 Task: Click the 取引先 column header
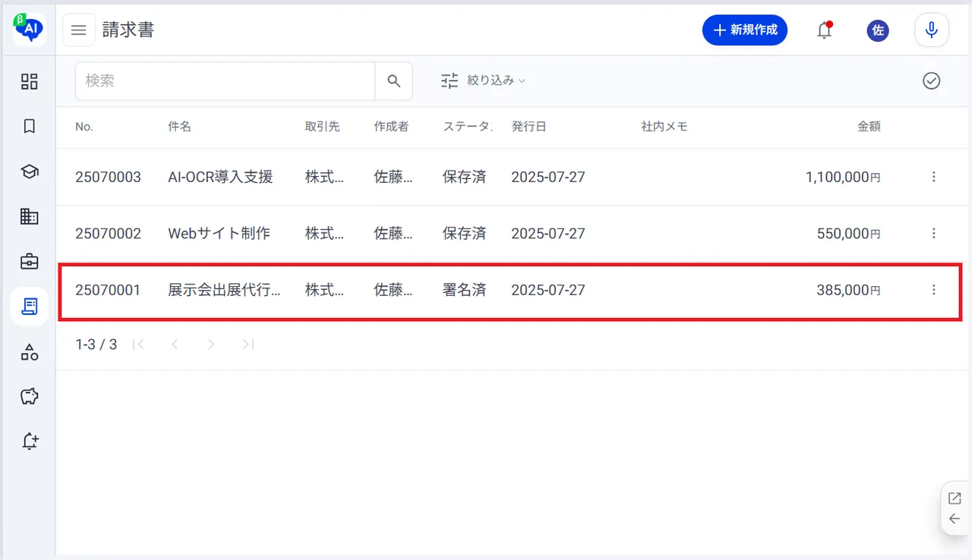[x=323, y=127]
